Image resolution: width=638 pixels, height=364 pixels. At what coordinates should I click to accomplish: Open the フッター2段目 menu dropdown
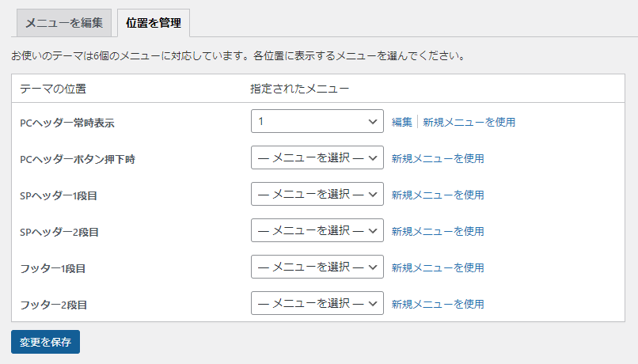coord(317,303)
